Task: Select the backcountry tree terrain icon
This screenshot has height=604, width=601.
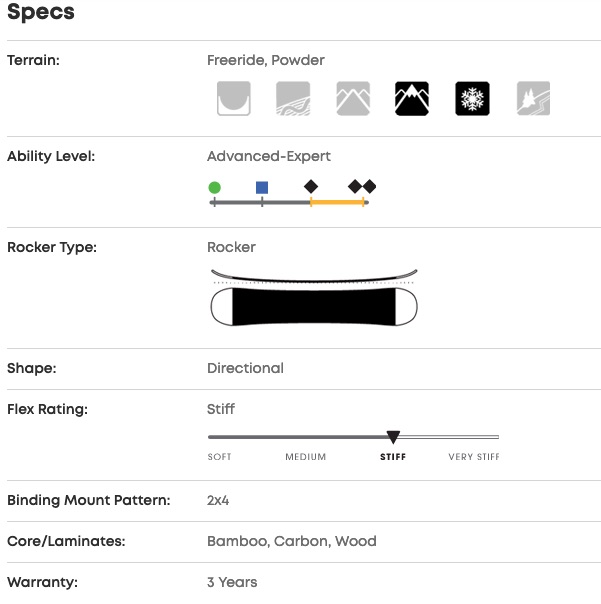Action: coord(532,98)
